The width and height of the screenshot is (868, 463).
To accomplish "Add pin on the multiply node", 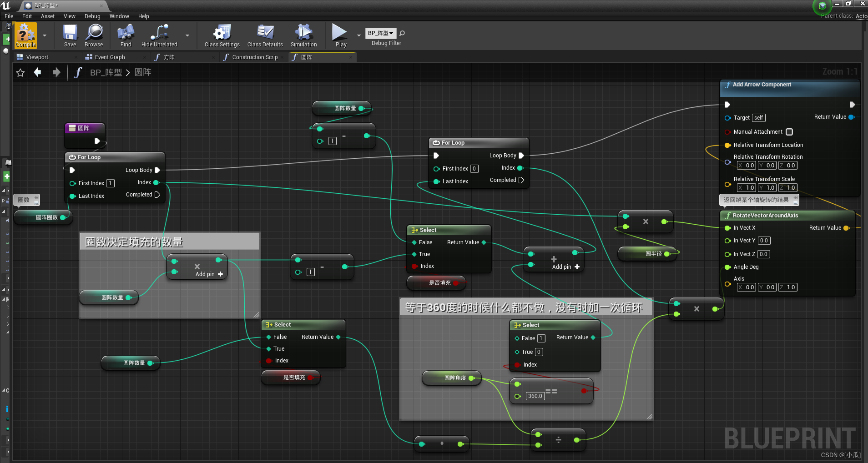I will tap(209, 274).
